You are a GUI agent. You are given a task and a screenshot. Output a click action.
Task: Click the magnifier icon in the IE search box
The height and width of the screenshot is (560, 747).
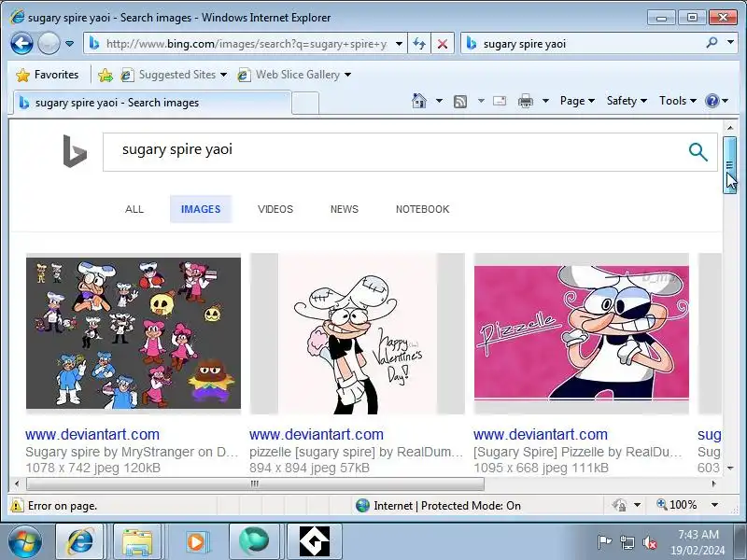712,43
